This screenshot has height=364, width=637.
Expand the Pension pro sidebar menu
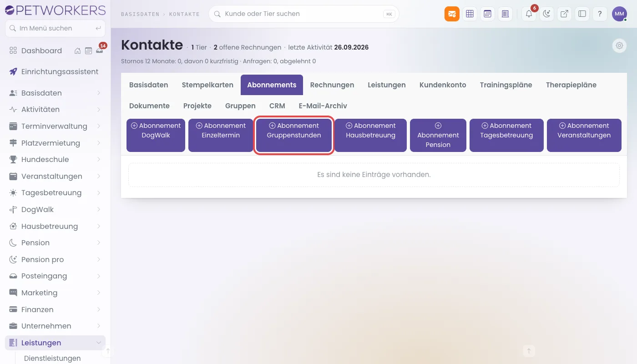(x=55, y=259)
